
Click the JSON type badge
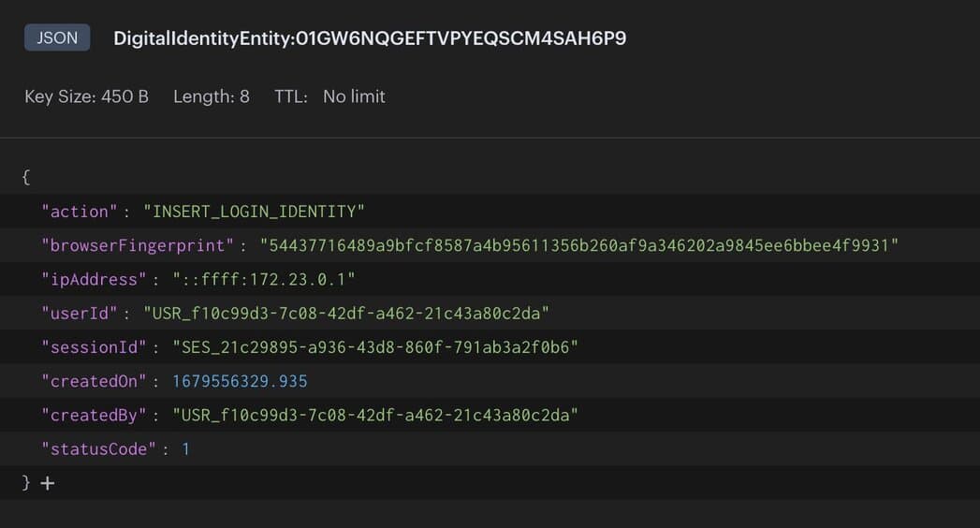(57, 38)
